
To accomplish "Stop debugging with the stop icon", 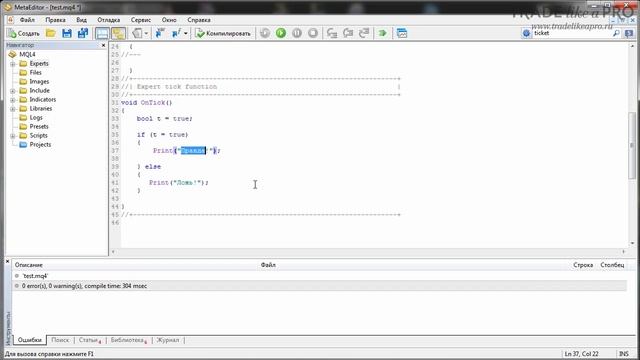I will coord(313,33).
